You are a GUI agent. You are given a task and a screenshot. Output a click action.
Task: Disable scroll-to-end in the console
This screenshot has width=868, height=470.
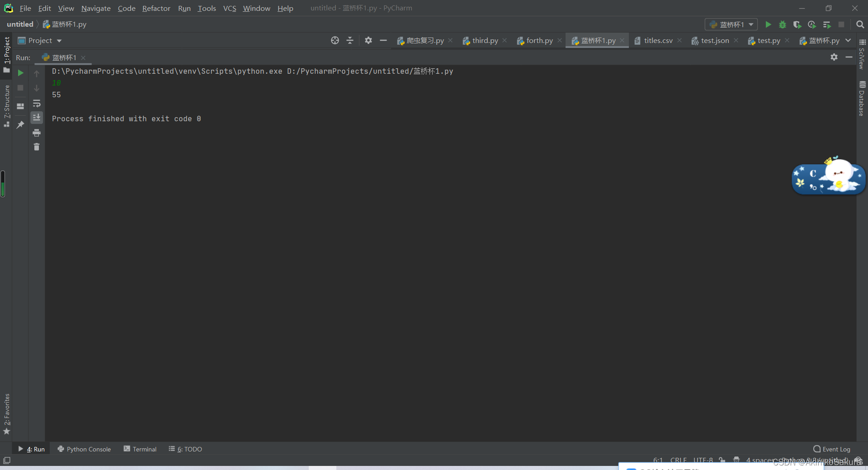click(x=37, y=118)
